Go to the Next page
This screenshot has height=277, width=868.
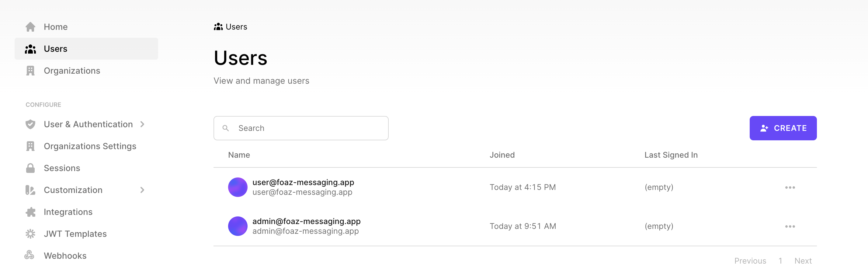click(803, 261)
